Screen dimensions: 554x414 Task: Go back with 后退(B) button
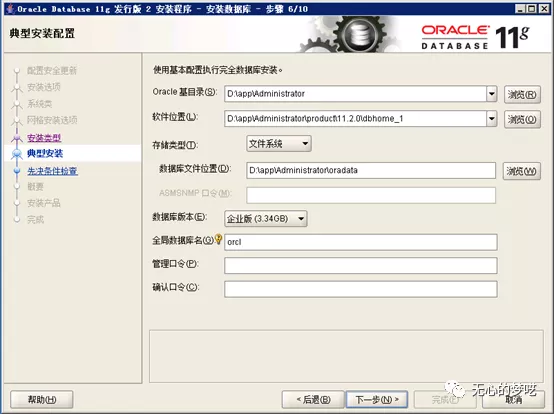click(x=313, y=400)
